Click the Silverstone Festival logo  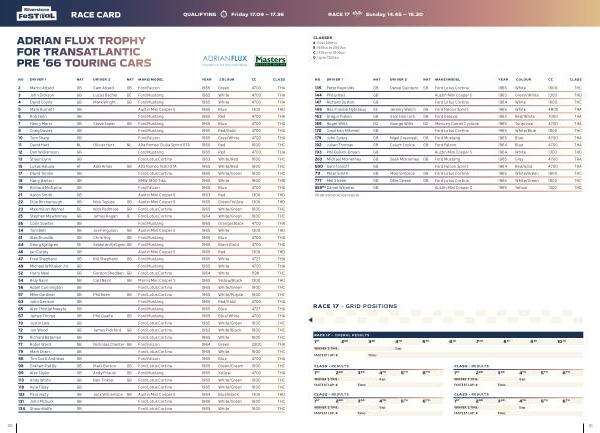coord(37,13)
